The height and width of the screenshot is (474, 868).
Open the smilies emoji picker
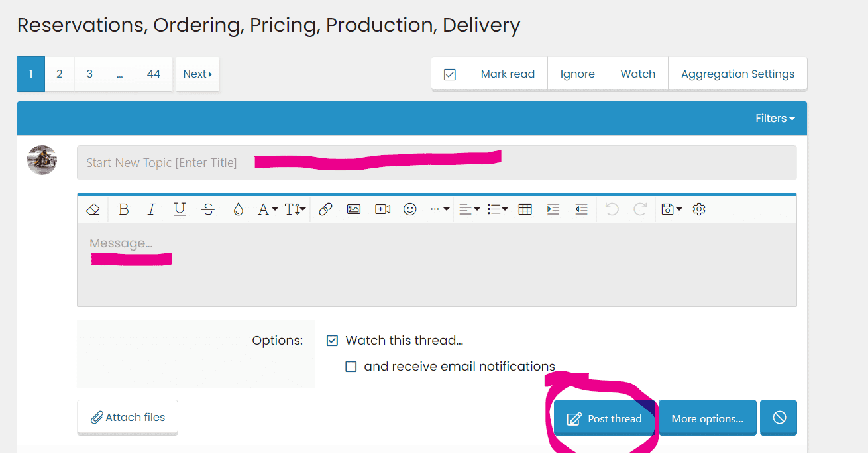pyautogui.click(x=410, y=209)
